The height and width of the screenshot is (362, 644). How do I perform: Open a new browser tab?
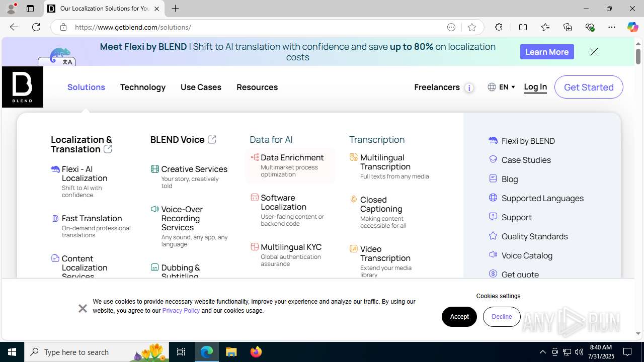point(175,9)
